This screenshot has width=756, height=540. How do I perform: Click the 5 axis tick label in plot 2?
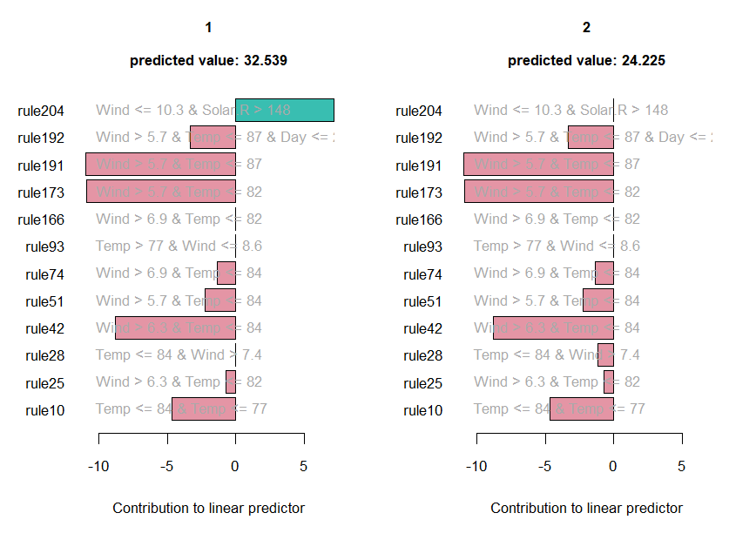tap(682, 466)
